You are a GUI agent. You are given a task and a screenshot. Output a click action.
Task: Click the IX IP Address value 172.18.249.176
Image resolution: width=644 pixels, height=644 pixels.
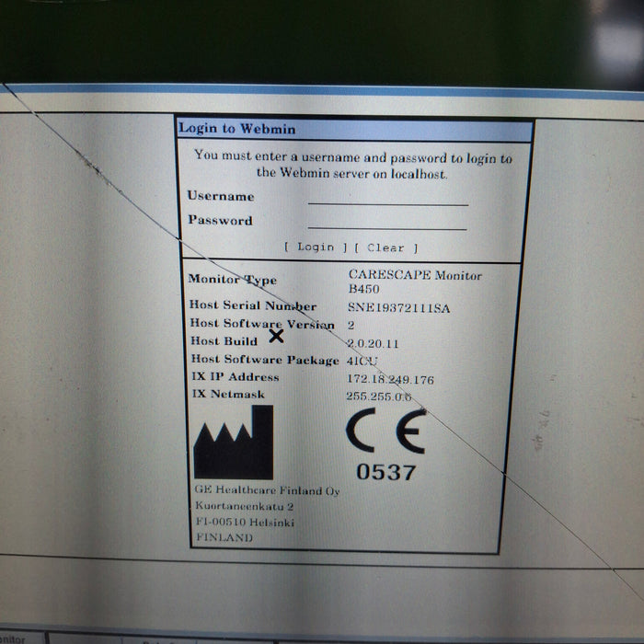coord(391,379)
